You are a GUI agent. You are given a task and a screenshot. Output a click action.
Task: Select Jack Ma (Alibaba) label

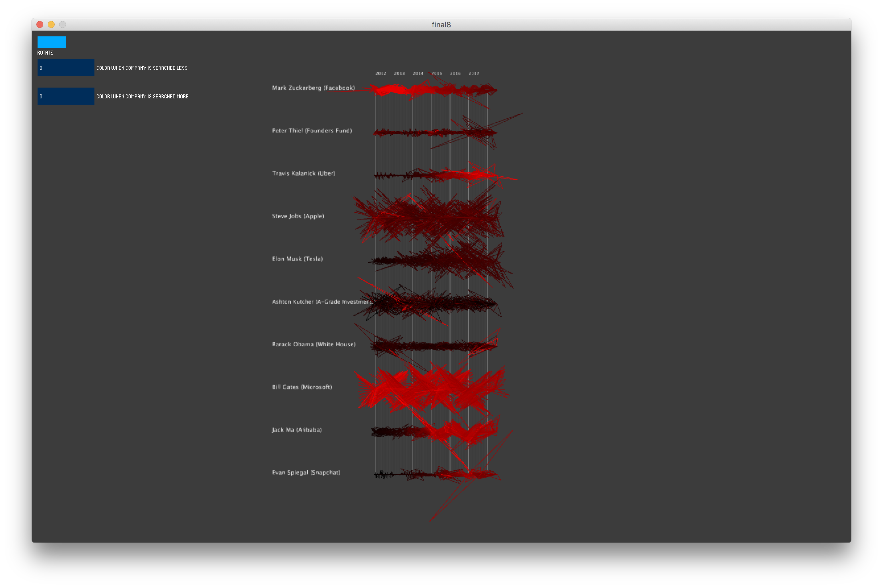coord(297,430)
